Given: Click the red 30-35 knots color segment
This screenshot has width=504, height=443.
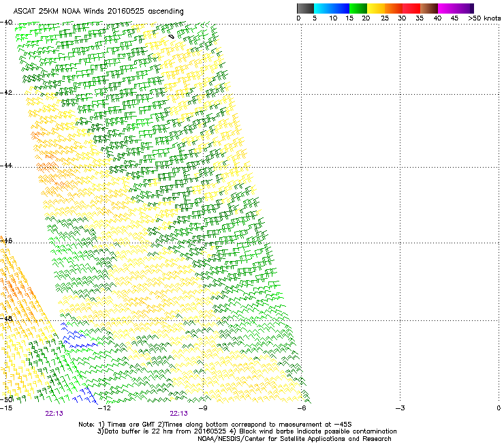Looking at the screenshot, I should (x=411, y=8).
